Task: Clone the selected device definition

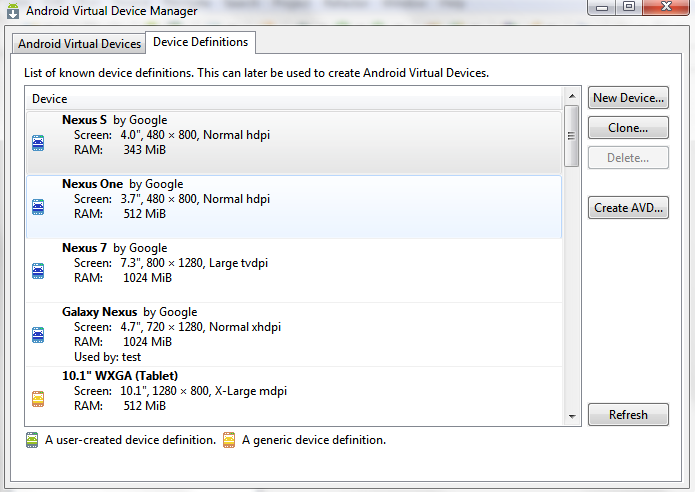Action: [628, 128]
